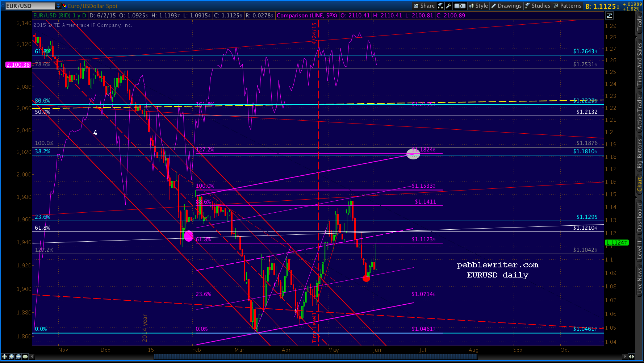
Task: Zoom in with the magnifier plus icon
Action: tap(12, 356)
